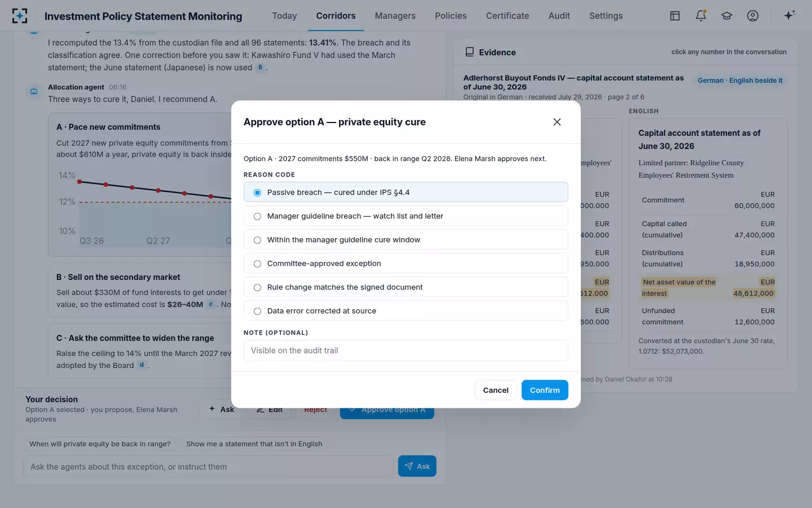The image size is (812, 508).
Task: Open the layout panel icon in header
Action: point(675,16)
